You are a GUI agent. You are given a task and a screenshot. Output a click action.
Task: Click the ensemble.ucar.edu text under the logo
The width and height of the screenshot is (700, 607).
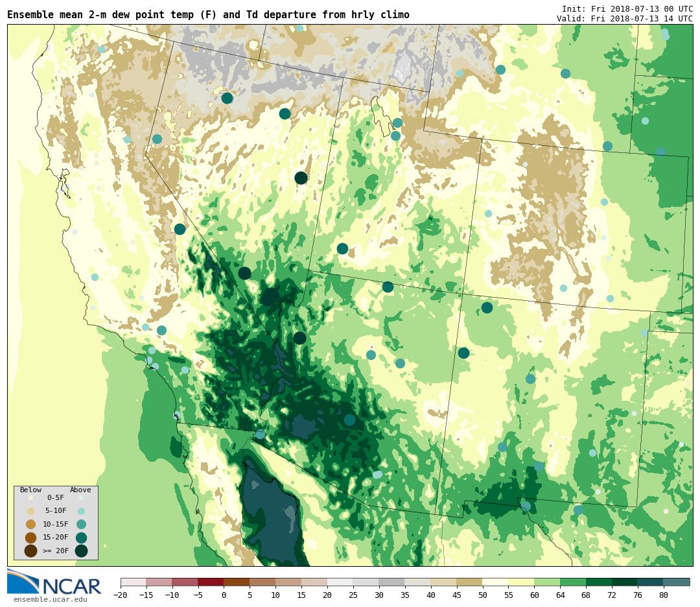(x=51, y=599)
